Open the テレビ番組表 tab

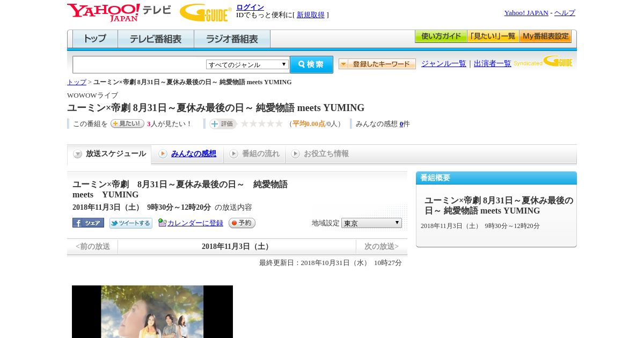[156, 39]
